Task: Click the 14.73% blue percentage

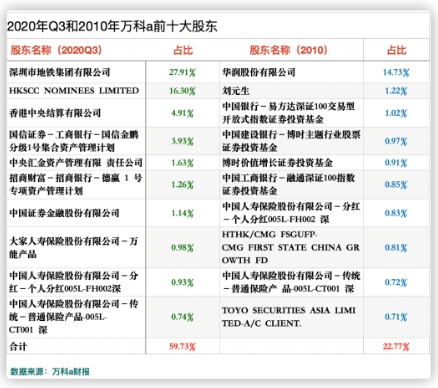Action: point(396,72)
